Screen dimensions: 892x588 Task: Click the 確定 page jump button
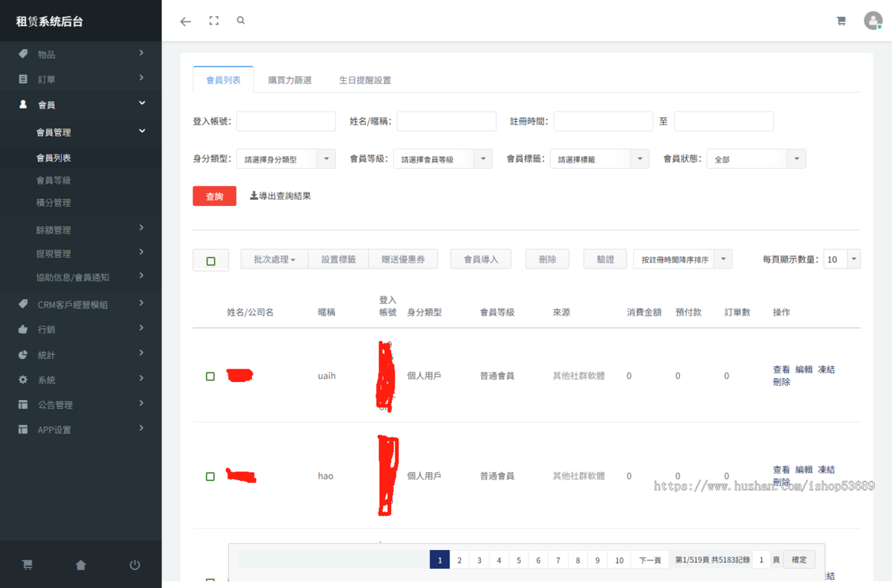coord(799,560)
